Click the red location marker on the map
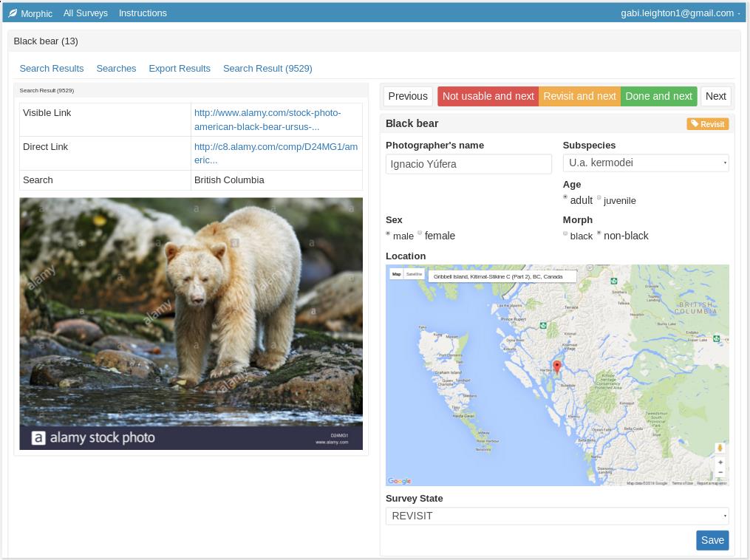 pos(557,366)
